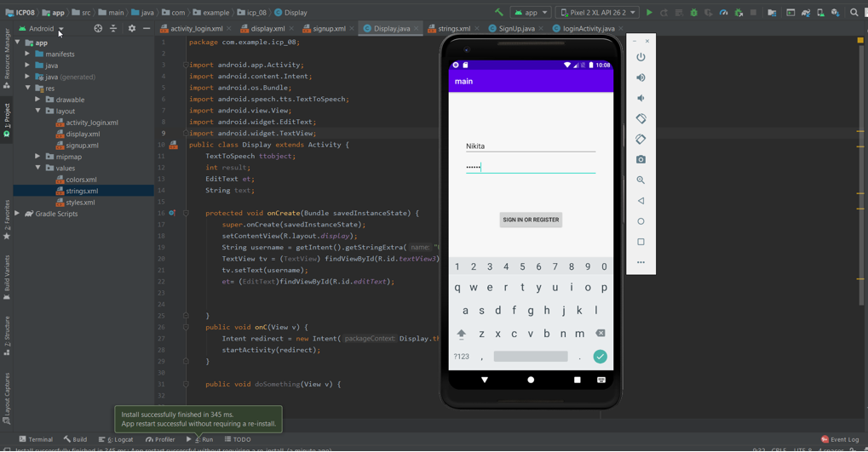Click the password input field
Screen dimensions: 868x452
(531, 167)
